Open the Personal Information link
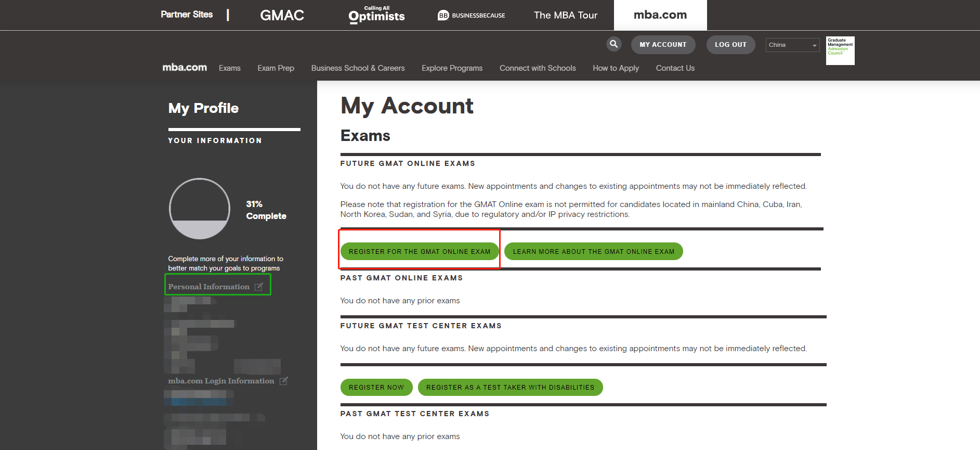 coord(209,287)
